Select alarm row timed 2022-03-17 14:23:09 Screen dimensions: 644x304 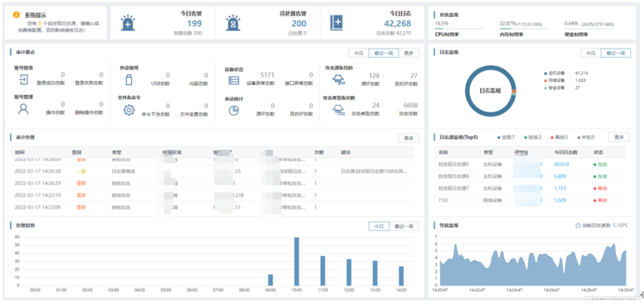pos(212,207)
